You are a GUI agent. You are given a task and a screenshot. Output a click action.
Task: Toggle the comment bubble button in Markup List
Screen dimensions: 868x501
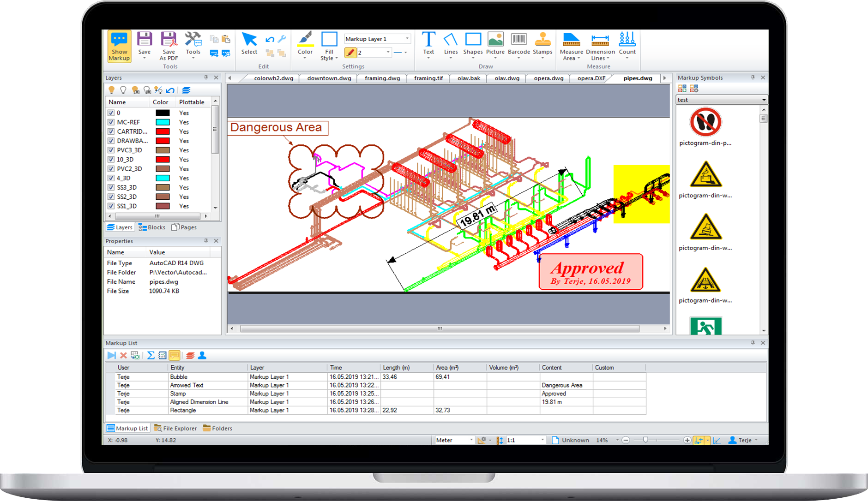175,355
